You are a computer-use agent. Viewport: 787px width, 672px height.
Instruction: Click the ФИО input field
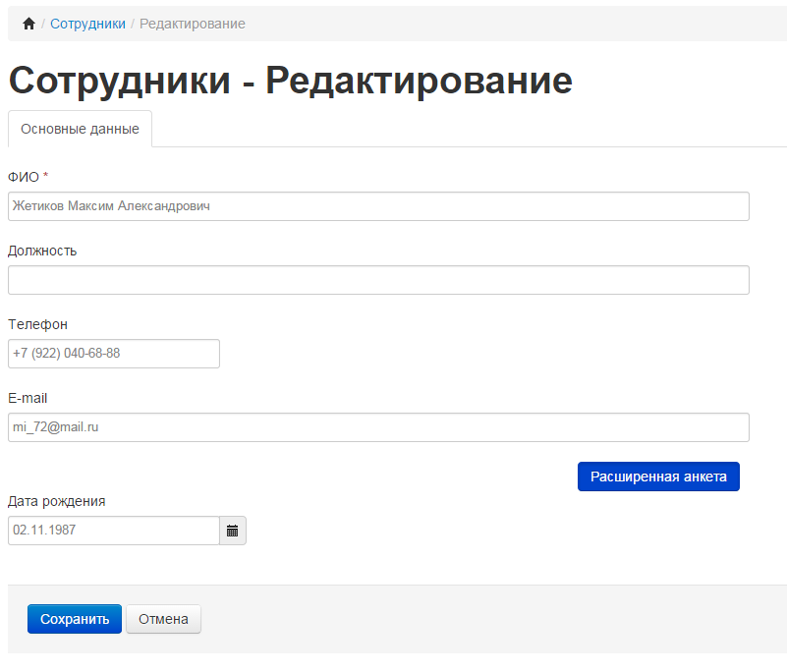point(378,206)
